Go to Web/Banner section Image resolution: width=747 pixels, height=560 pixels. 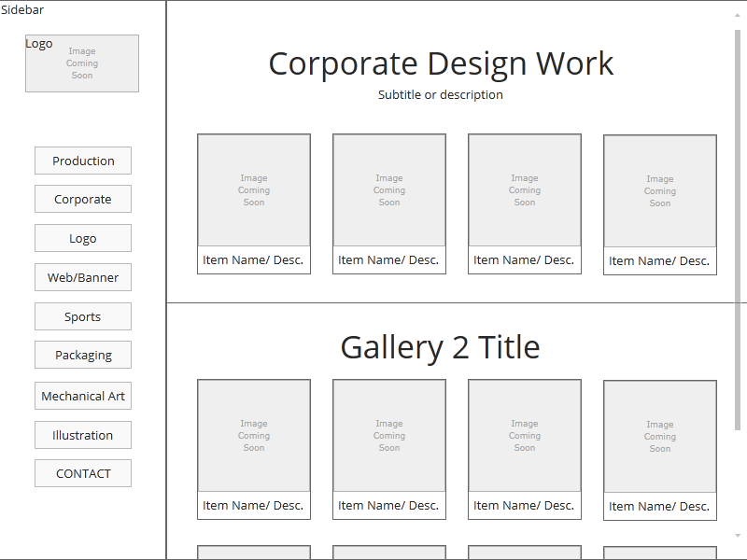83,277
